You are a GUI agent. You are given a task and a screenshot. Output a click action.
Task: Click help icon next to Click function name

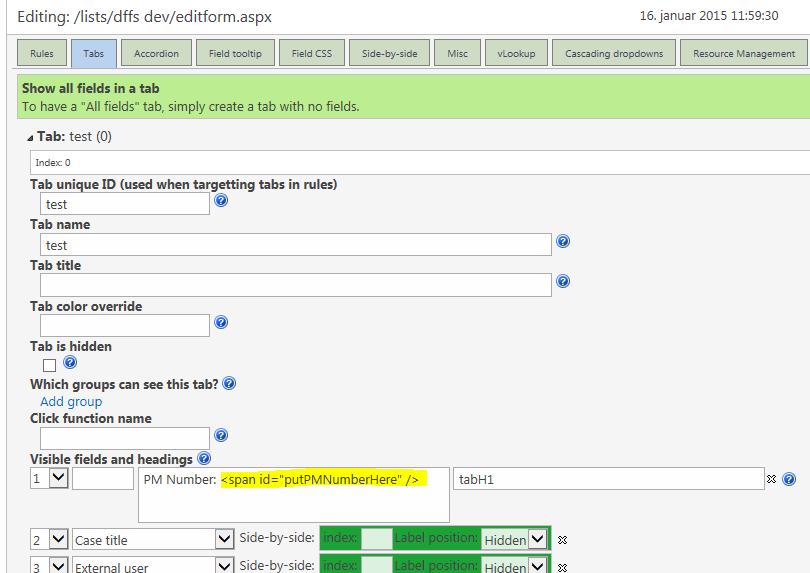221,435
